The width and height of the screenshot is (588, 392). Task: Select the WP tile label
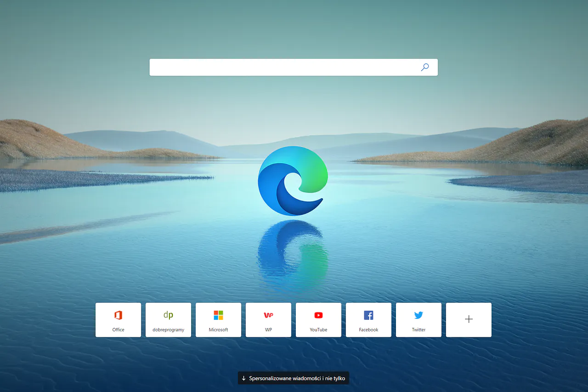(268, 330)
